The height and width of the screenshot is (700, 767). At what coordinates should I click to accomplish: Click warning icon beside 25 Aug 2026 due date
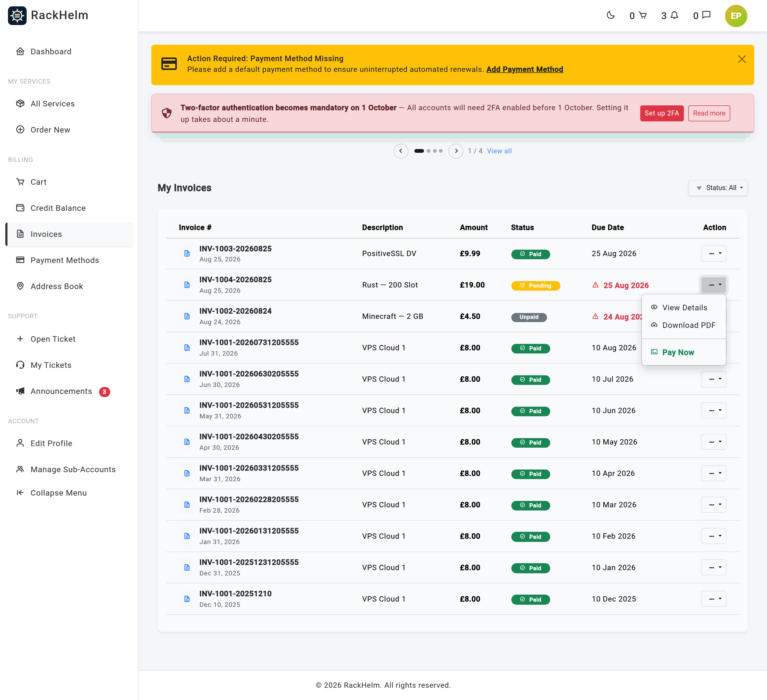[595, 285]
